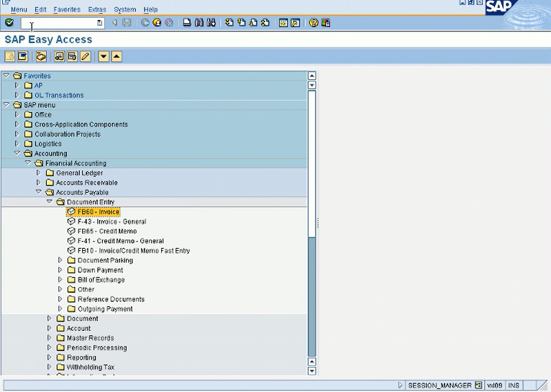This screenshot has width=551, height=392.
Task: Click the User Menu icon
Action: 10,56
